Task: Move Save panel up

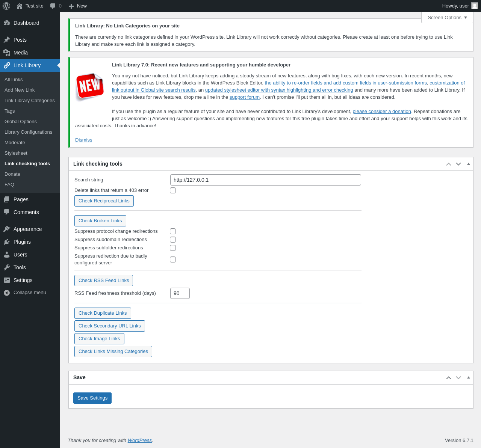Action: [x=449, y=378]
